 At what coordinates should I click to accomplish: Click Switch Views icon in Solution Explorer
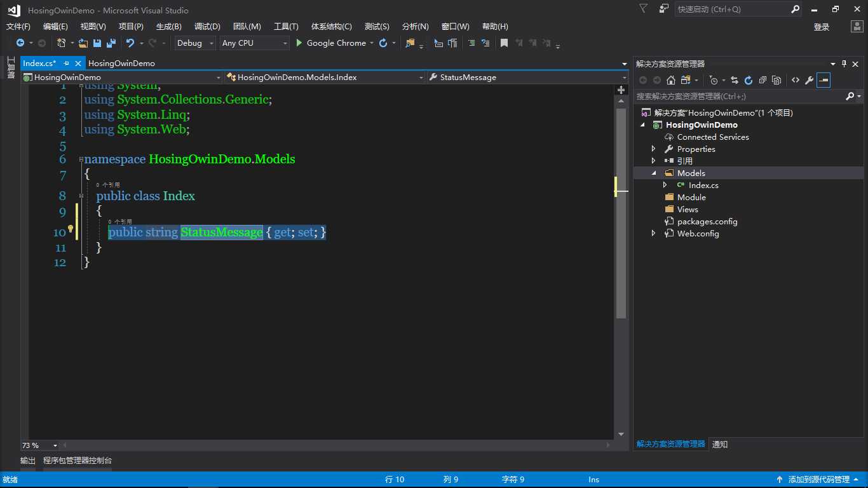pos(685,80)
